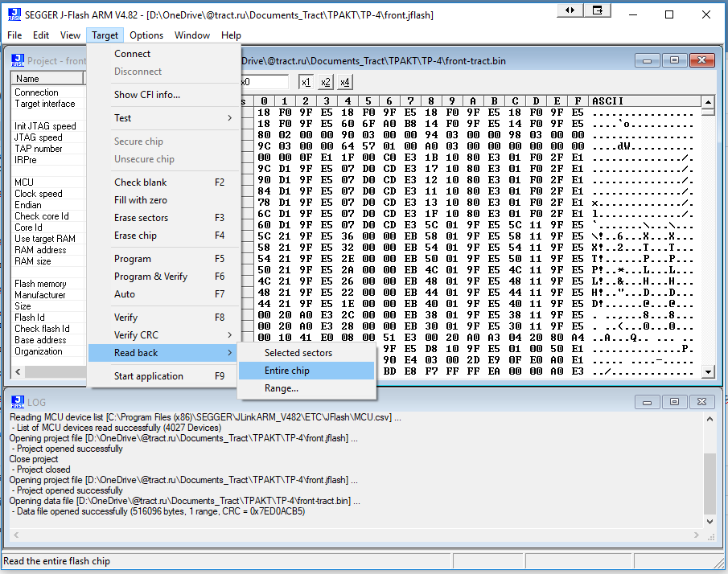
Task: Click the left-right arrows title bar button
Action: pos(570,10)
